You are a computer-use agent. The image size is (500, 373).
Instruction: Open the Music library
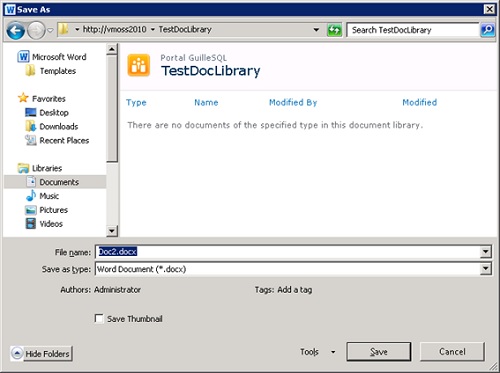pos(49,196)
